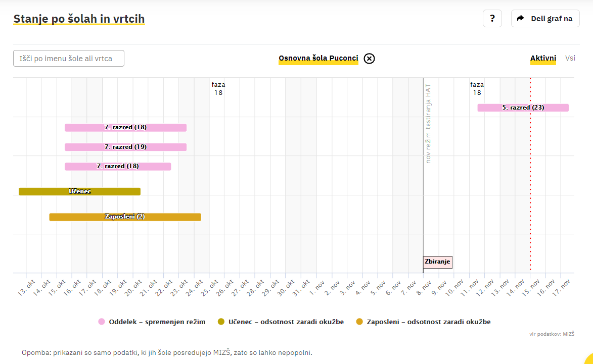Image resolution: width=593 pixels, height=364 pixels.
Task: Click the 7. razred (19) bar
Action: click(x=125, y=147)
